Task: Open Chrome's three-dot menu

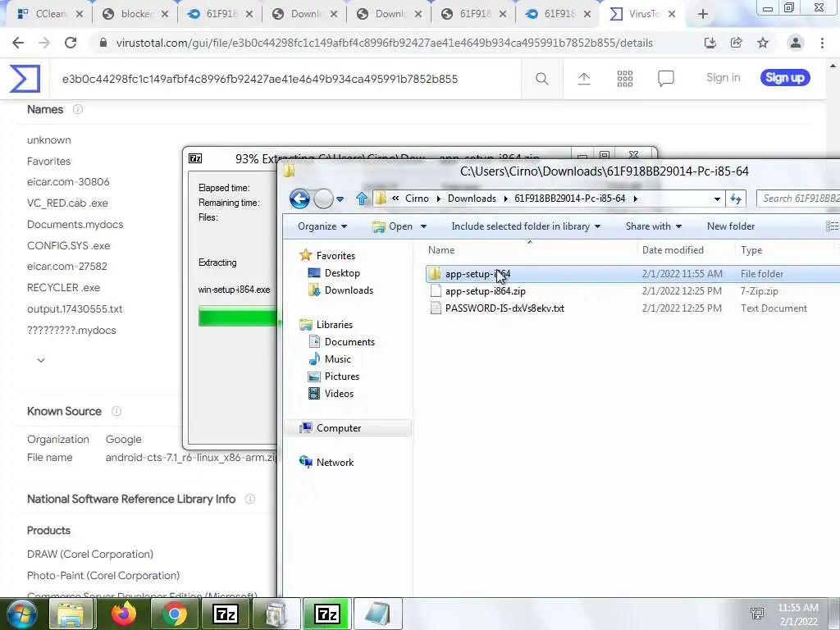Action: 822,43
